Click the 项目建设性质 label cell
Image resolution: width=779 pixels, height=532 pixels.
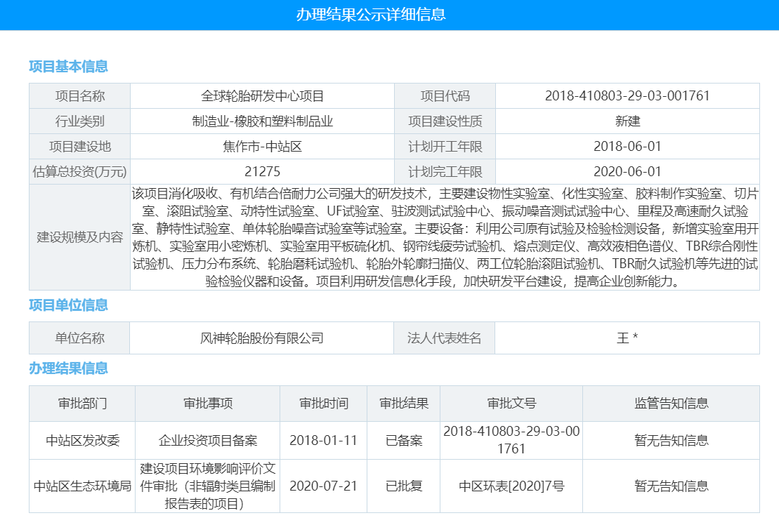(445, 121)
